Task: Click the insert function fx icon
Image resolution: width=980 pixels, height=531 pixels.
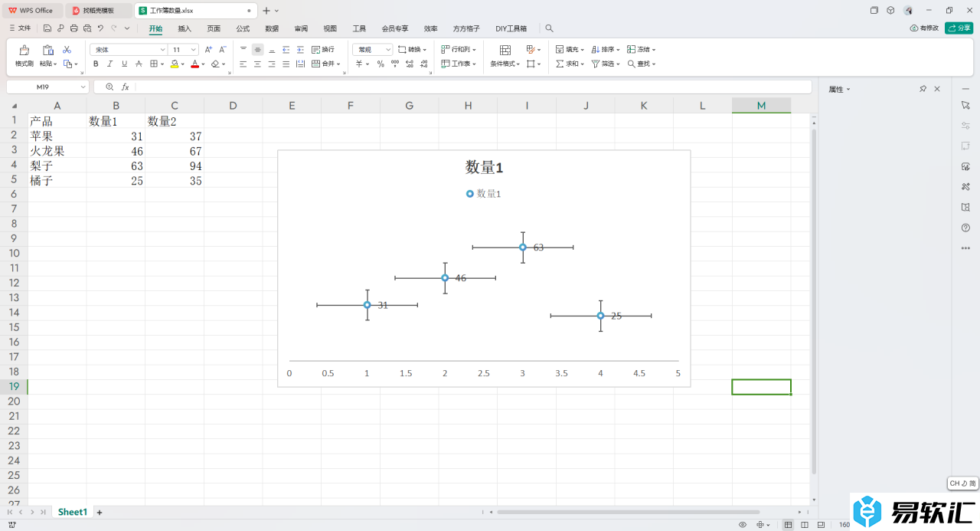Action: [126, 87]
